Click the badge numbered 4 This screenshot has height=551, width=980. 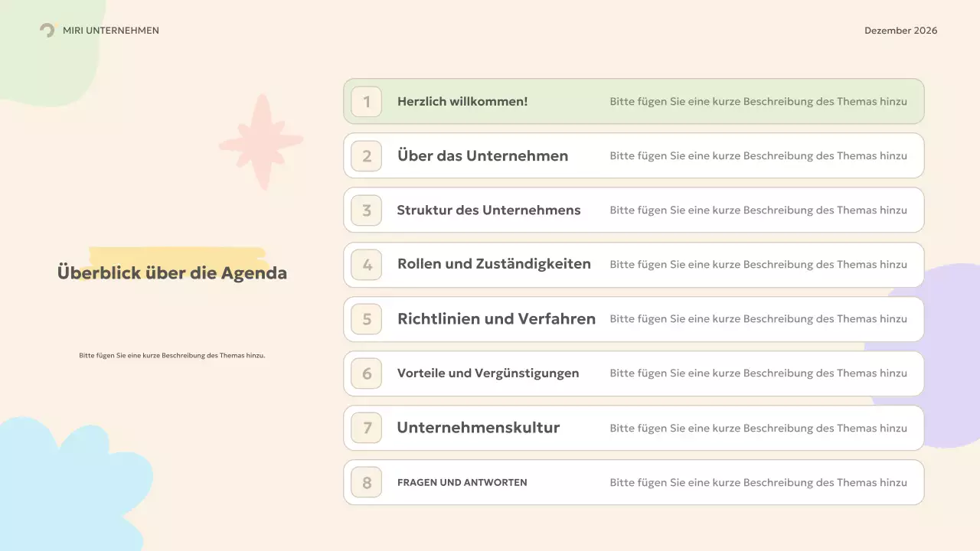[366, 264]
